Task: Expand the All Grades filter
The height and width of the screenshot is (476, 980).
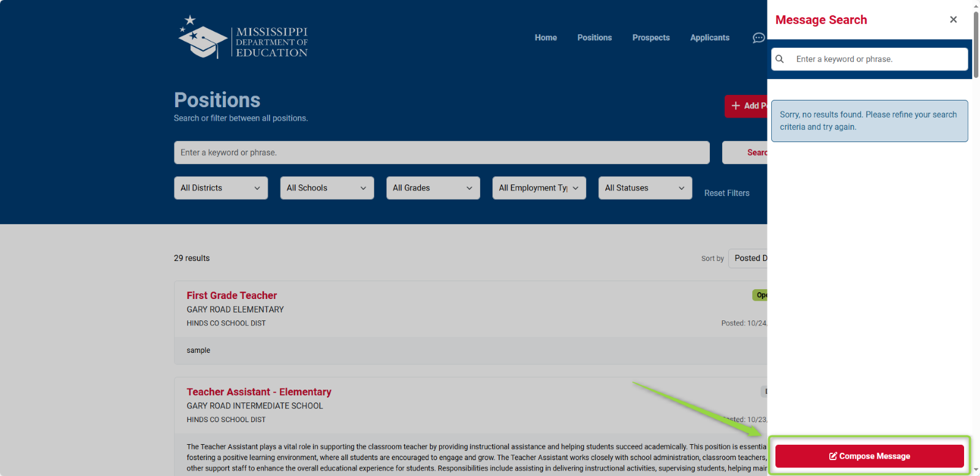Action: pyautogui.click(x=432, y=188)
